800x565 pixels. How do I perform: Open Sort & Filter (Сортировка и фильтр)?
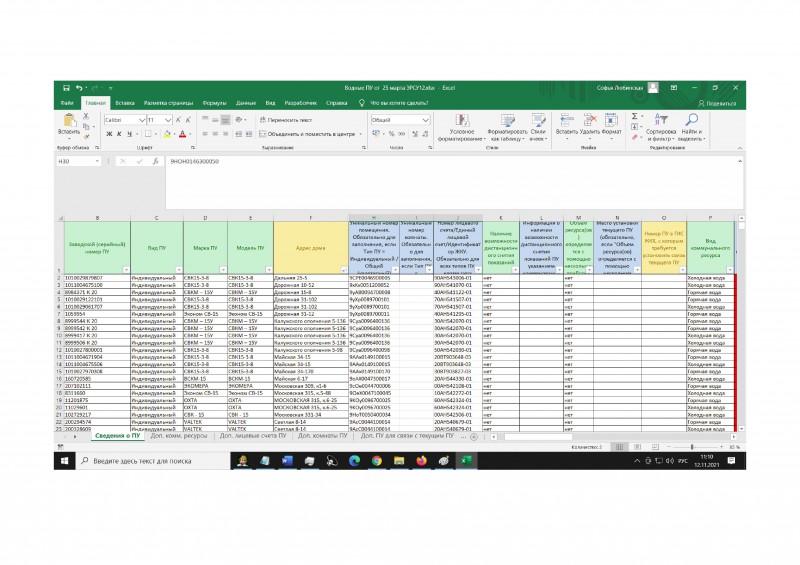(661, 128)
